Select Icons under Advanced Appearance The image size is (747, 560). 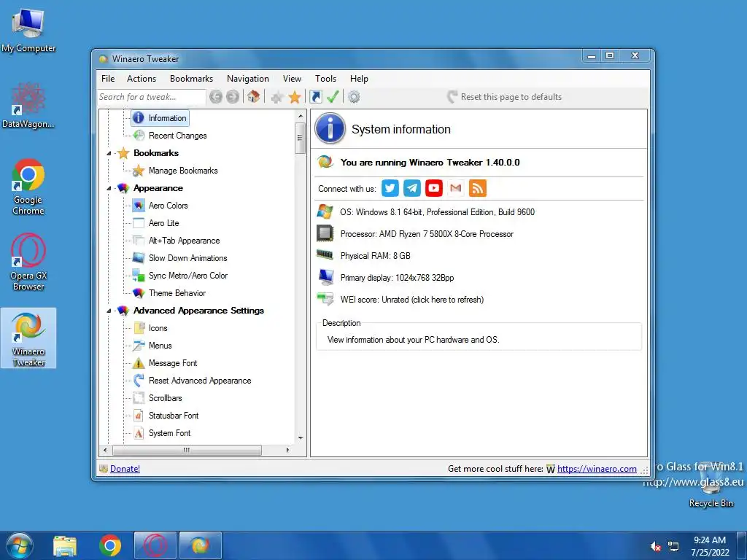[x=158, y=328]
